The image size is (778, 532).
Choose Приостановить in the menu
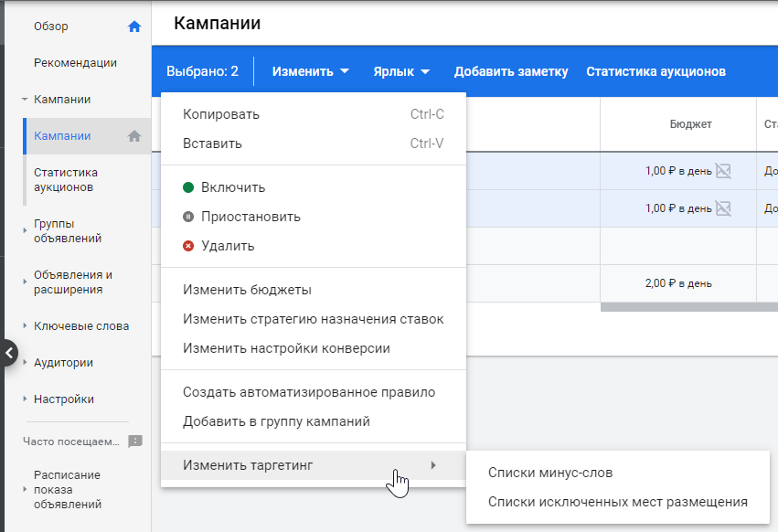tap(250, 217)
